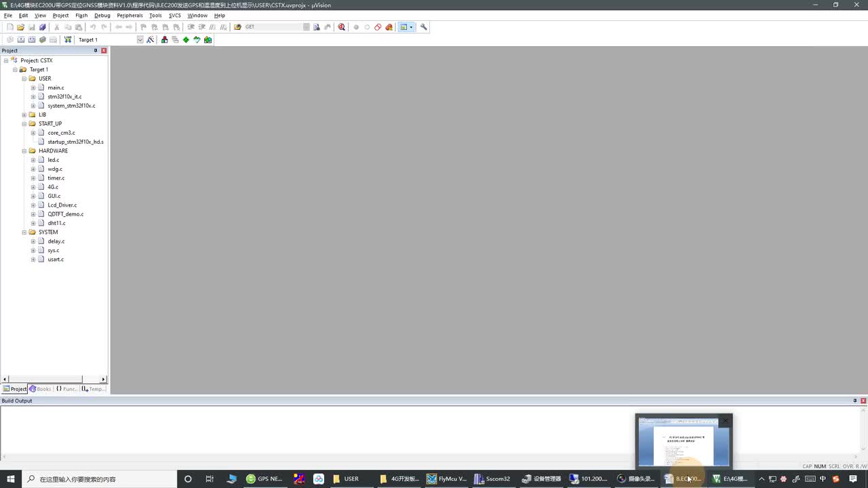The width and height of the screenshot is (868, 488).
Task: Open the notification center icon
Action: (x=853, y=479)
